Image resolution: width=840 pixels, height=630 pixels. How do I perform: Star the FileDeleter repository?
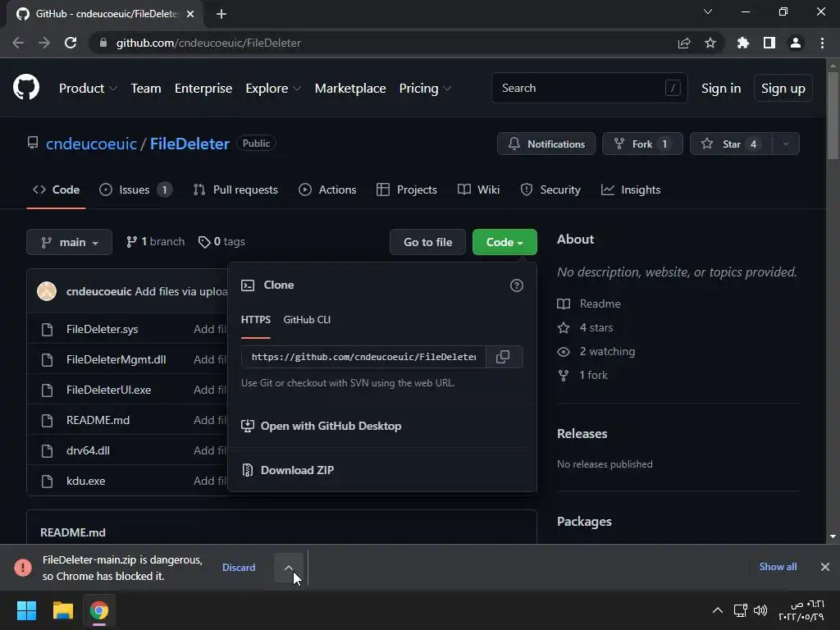coord(731,144)
